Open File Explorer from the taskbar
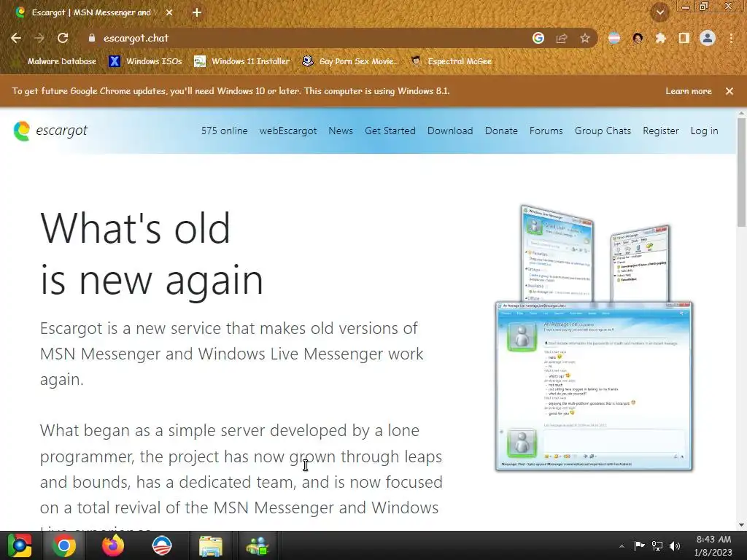The image size is (747, 560). [211, 546]
